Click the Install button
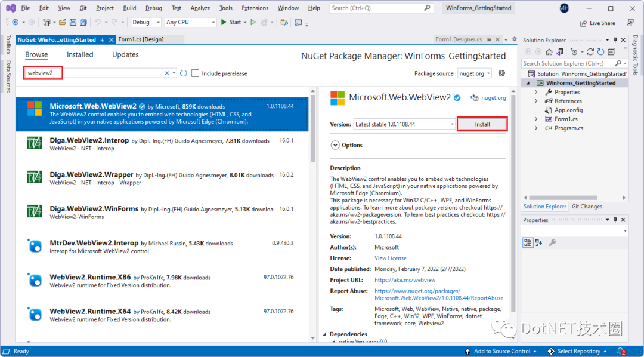The width and height of the screenshot is (644, 357). (x=482, y=124)
